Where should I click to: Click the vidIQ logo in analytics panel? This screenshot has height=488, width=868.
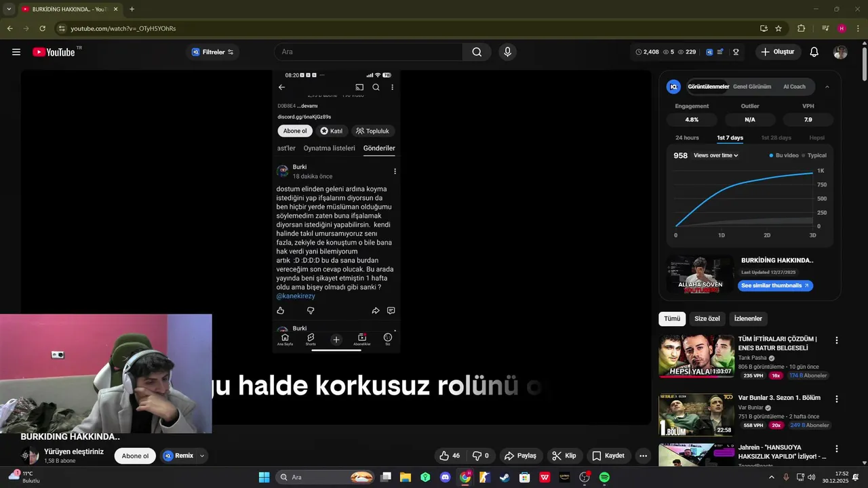(673, 87)
